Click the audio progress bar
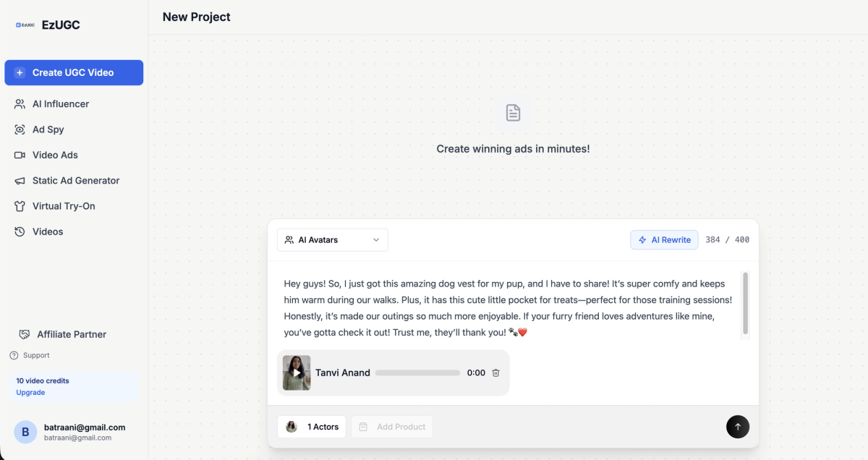Screen dimensions: 868x460 [x=417, y=372]
